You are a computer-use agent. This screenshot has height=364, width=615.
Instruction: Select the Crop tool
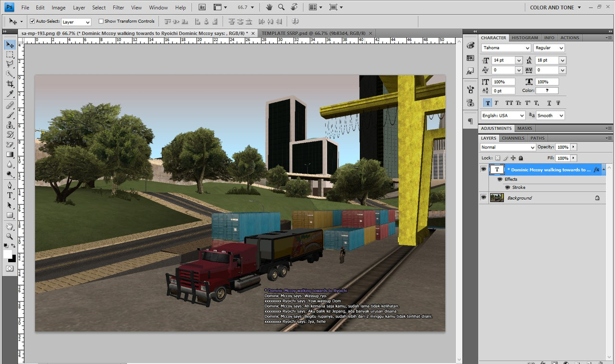click(10, 85)
